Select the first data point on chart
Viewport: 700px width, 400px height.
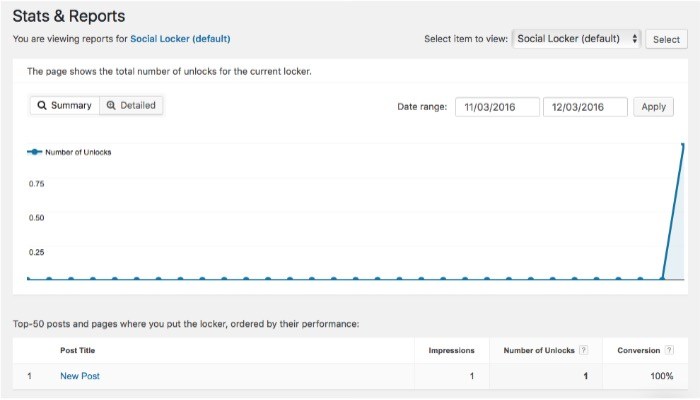pos(28,278)
